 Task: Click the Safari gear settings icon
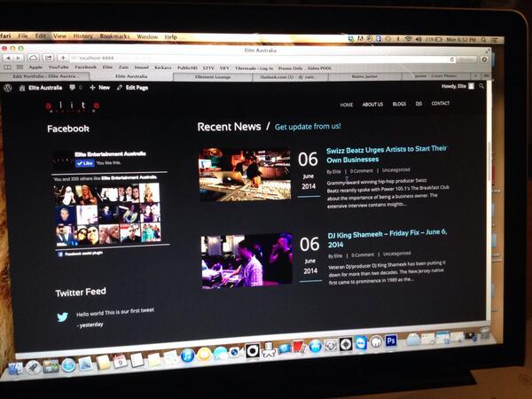pyautogui.click(x=484, y=59)
